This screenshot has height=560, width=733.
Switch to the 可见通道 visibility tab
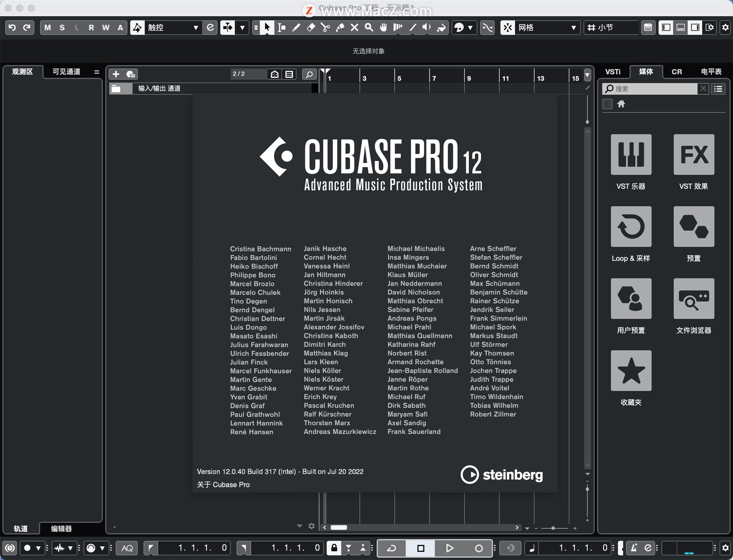[x=66, y=72]
